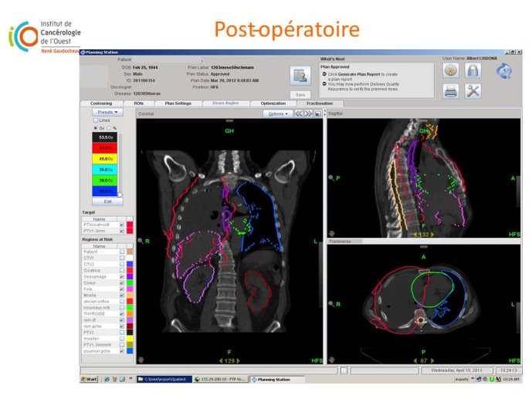532x399 pixels.
Task: Enable the Patient contour checkbox
Action: (122, 252)
